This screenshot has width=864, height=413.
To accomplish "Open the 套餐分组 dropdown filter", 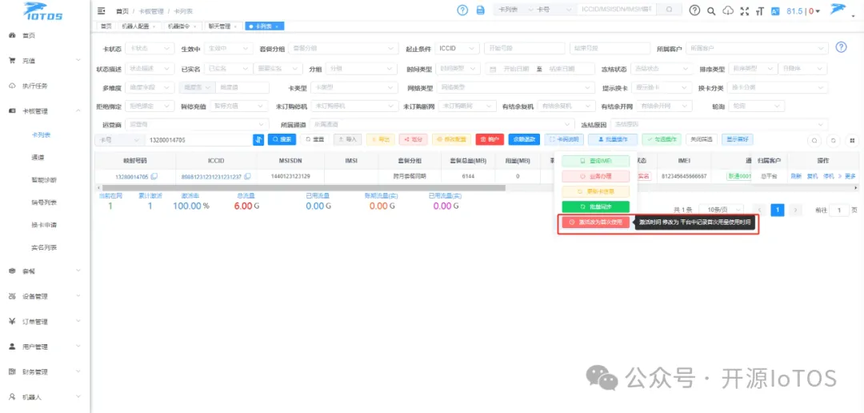I will point(343,48).
